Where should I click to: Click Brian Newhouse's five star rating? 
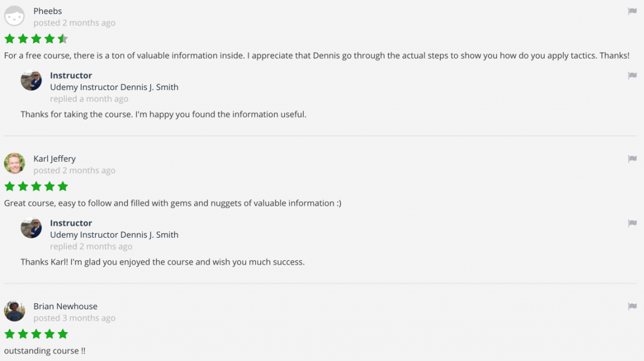coord(36,334)
